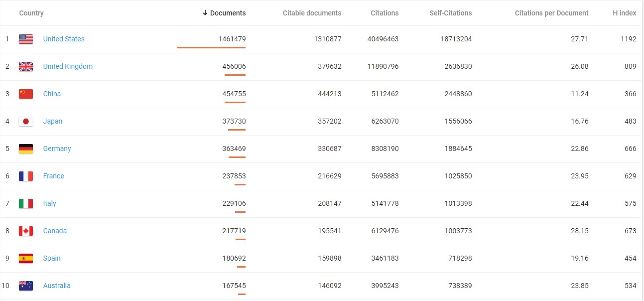Open the Italy country link
The height and width of the screenshot is (301, 644).
[49, 203]
